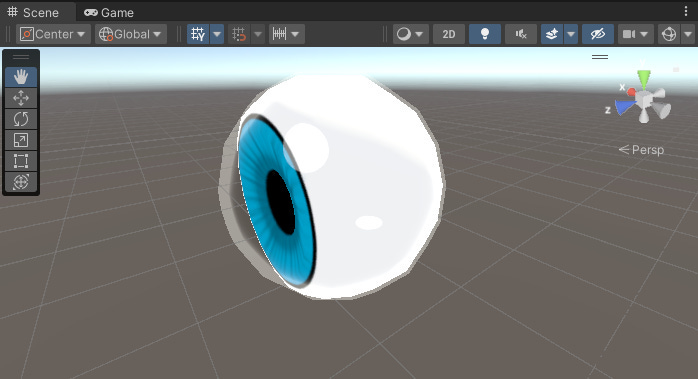Toggle scene audio mute button
The width and height of the screenshot is (698, 379).
click(521, 34)
